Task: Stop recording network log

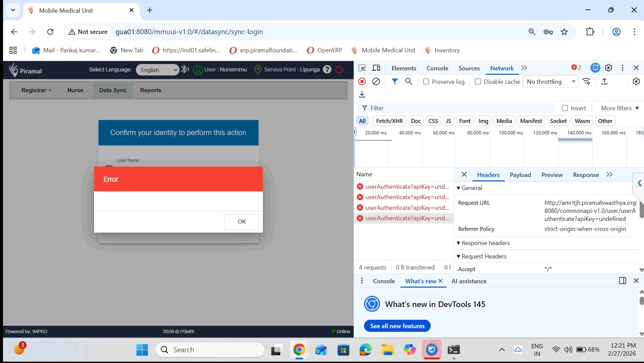Action: click(362, 81)
